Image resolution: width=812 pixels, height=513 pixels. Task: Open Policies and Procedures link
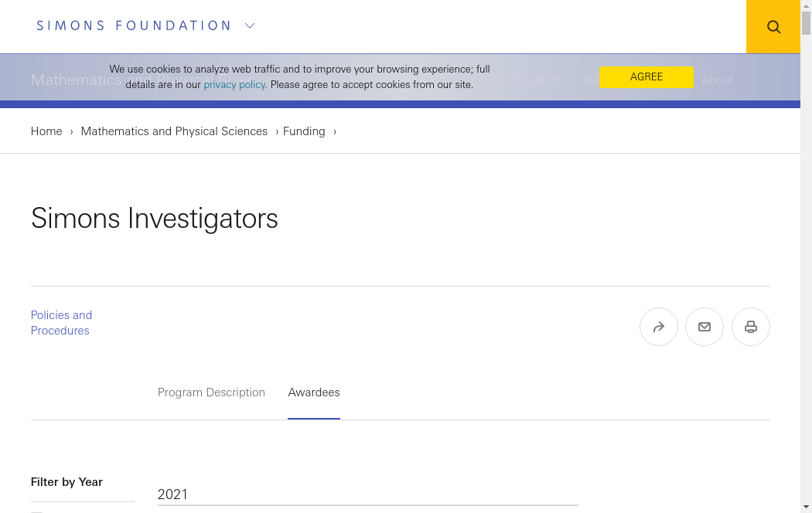click(61, 323)
